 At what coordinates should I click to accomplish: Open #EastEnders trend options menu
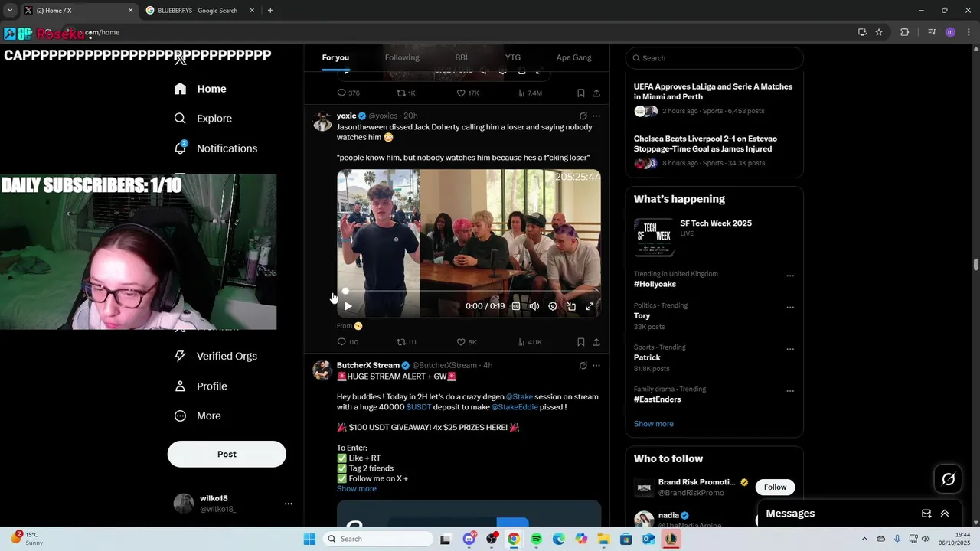[x=790, y=391]
